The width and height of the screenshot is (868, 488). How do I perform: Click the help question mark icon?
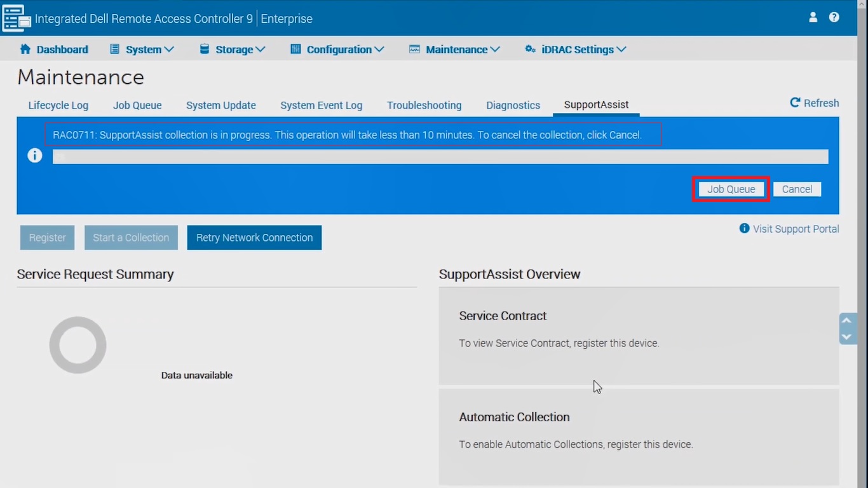(x=834, y=18)
